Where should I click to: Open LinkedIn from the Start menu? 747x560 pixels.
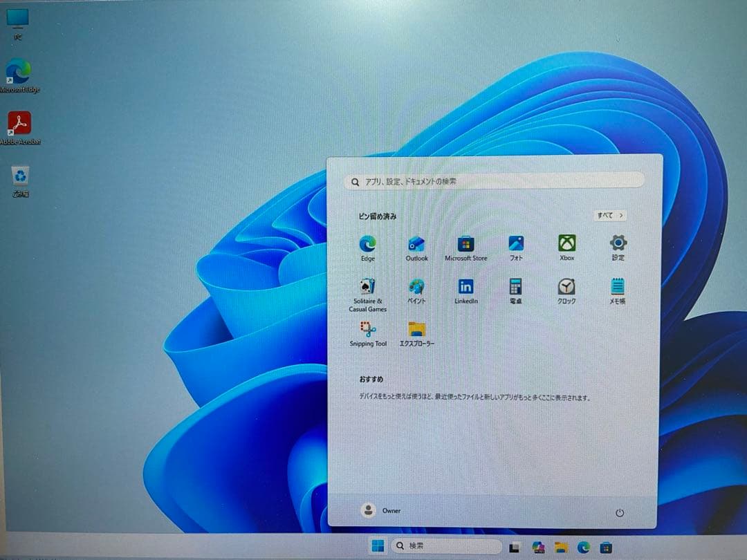[x=466, y=287]
